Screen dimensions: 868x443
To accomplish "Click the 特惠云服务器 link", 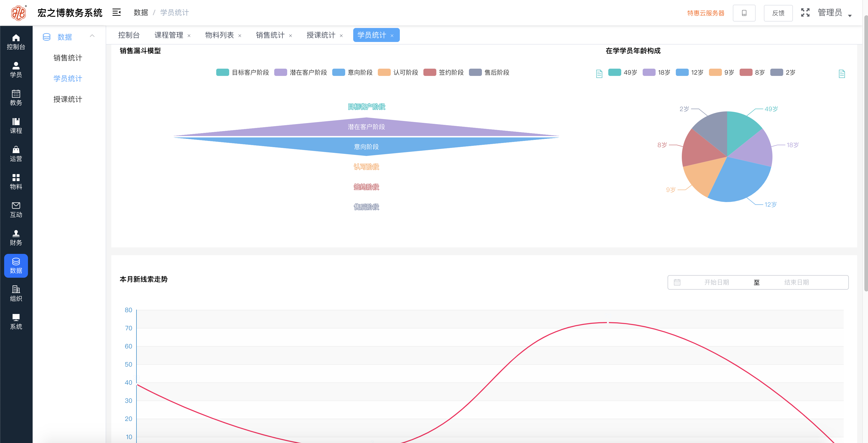I will [x=706, y=13].
